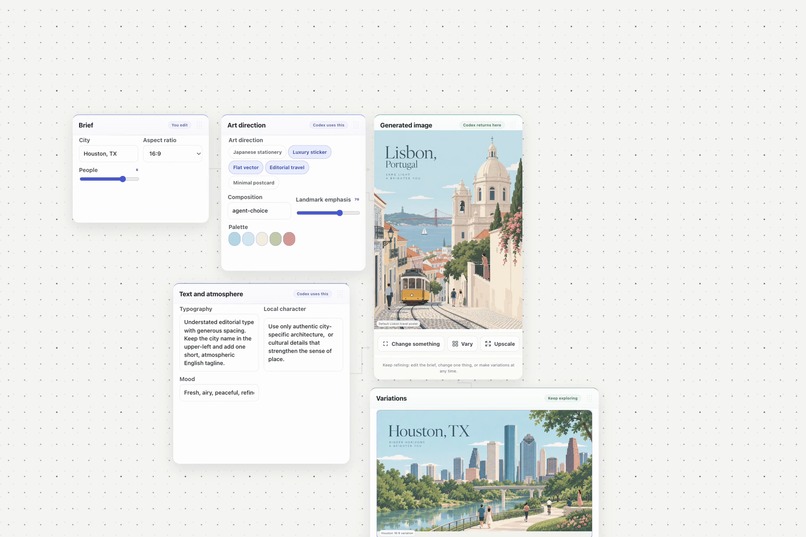Click the City field containing Houston, TX
This screenshot has width=806, height=537.
(108, 154)
